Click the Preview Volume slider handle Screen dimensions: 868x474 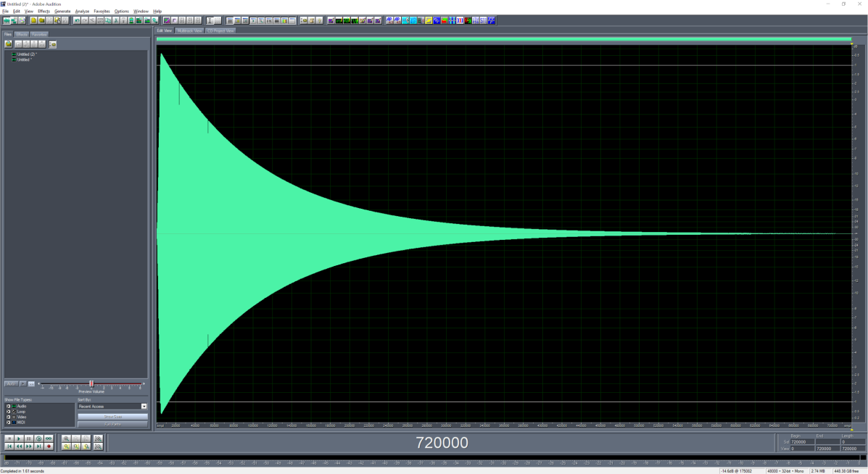91,383
